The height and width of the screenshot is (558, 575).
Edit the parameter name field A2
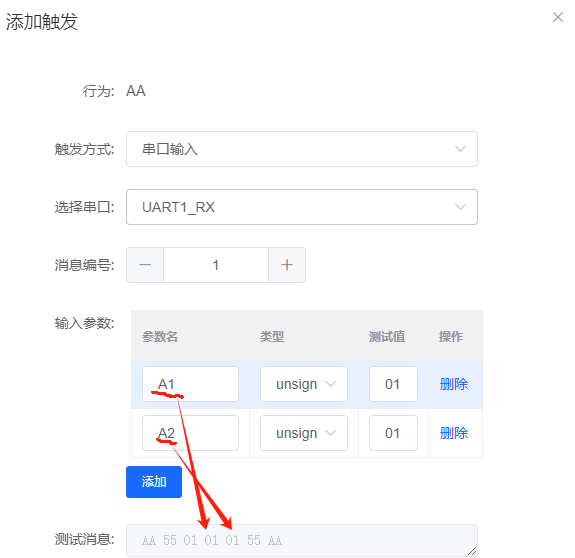[x=190, y=433]
